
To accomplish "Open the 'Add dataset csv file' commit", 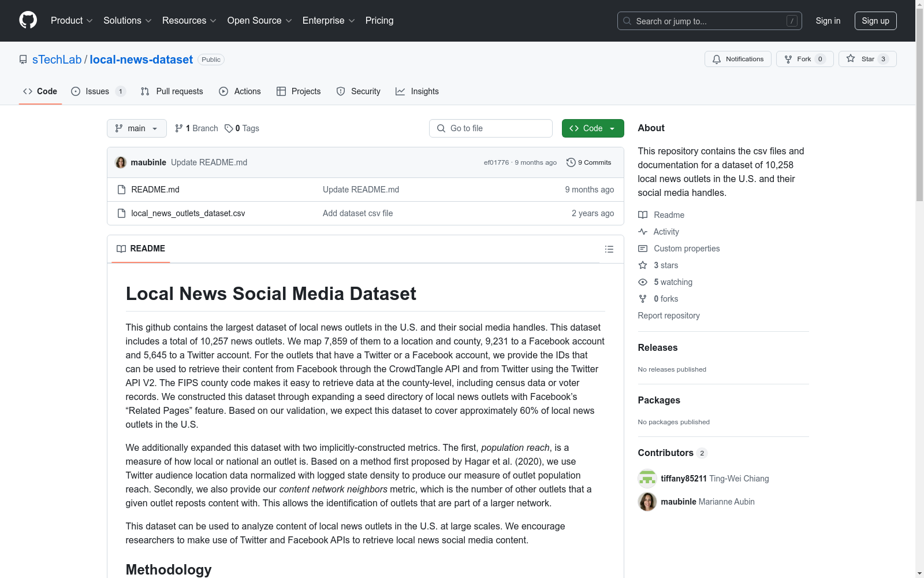I will pyautogui.click(x=358, y=213).
